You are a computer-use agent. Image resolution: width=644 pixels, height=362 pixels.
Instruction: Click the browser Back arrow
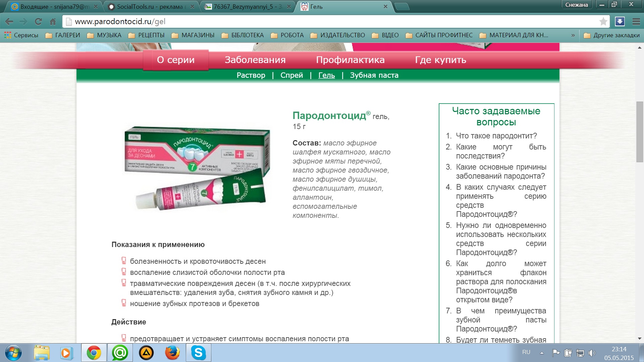[x=9, y=22]
